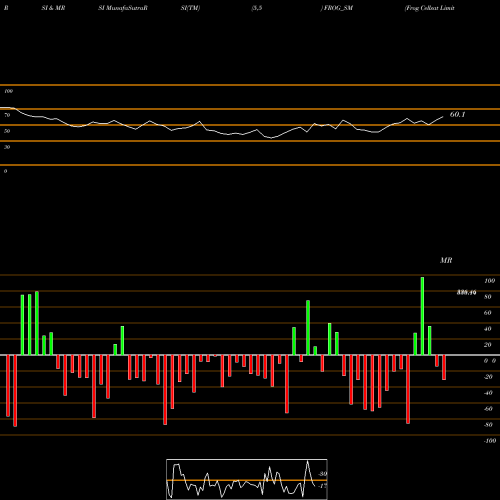This screenshot has height=500, width=500.
Task: Click the -39 value in the mini chart
Action: tap(322, 474)
